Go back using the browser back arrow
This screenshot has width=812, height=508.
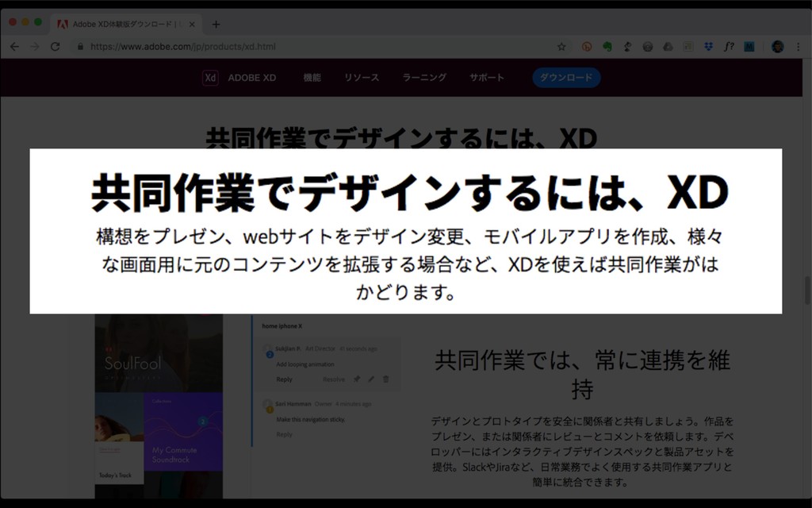point(14,47)
